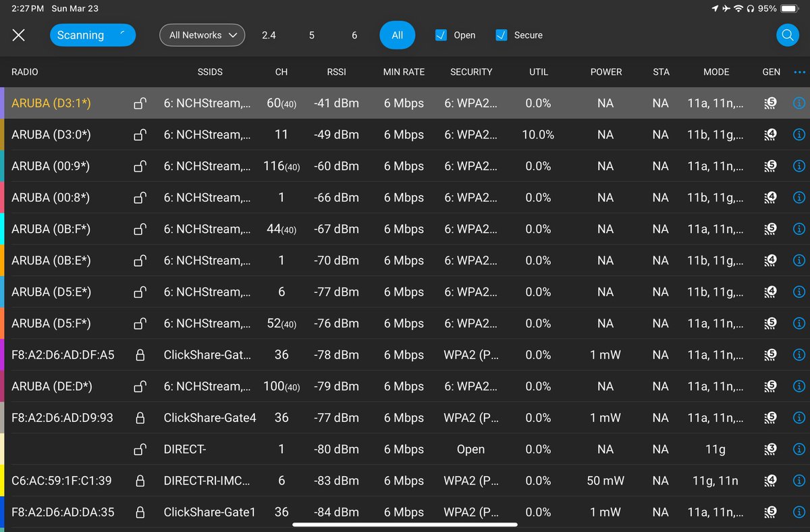Screen dimensions: 810x532
Task: Sort by STA column header
Action: click(661, 72)
